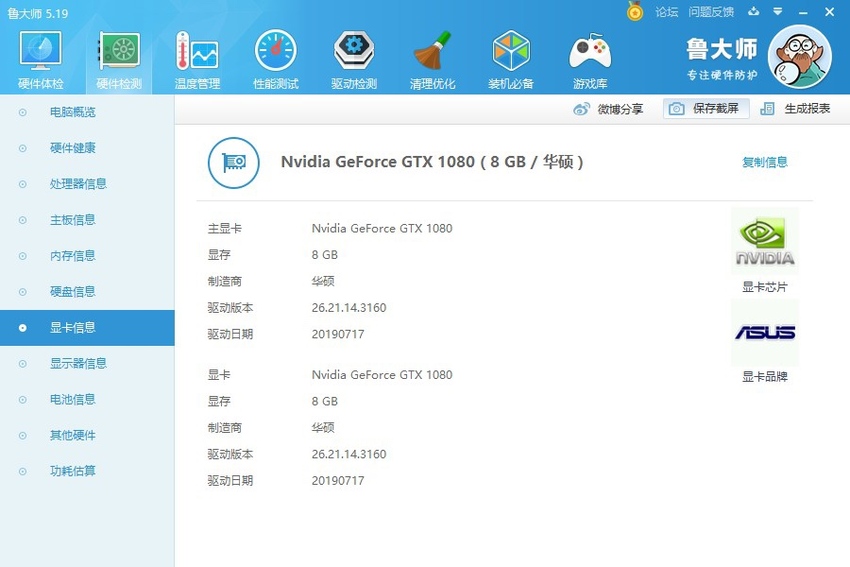Click the second 驱动日期 value 20190717
The width and height of the screenshot is (850, 567).
[x=338, y=481]
